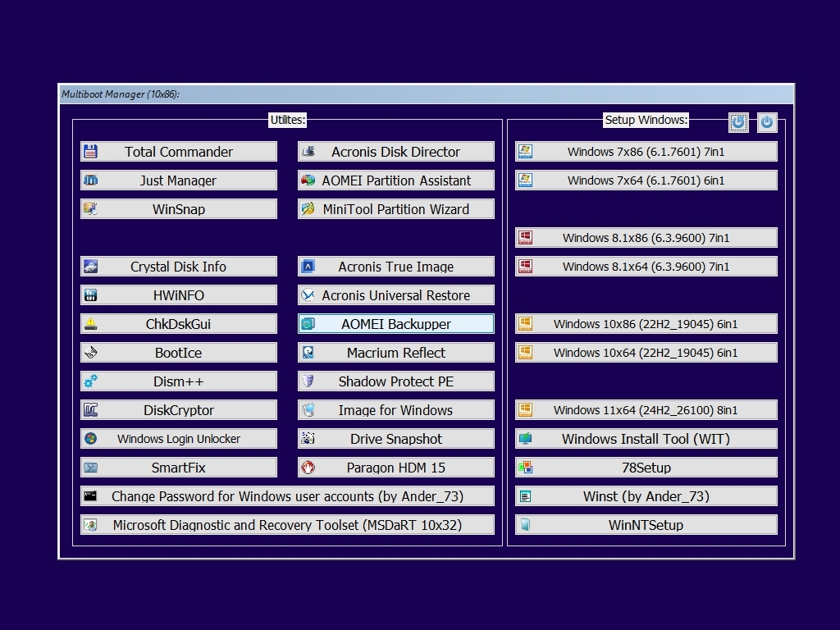Image resolution: width=840 pixels, height=630 pixels.
Task: Click the Just Manager icon
Action: pos(90,180)
